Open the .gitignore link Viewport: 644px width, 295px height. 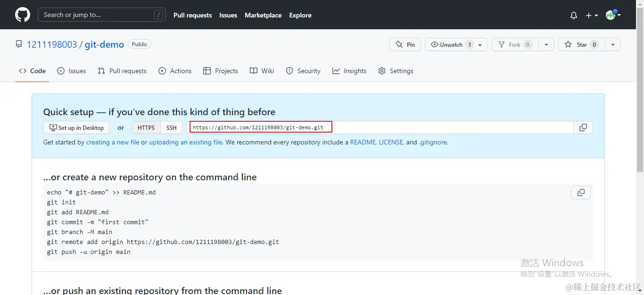(433, 142)
